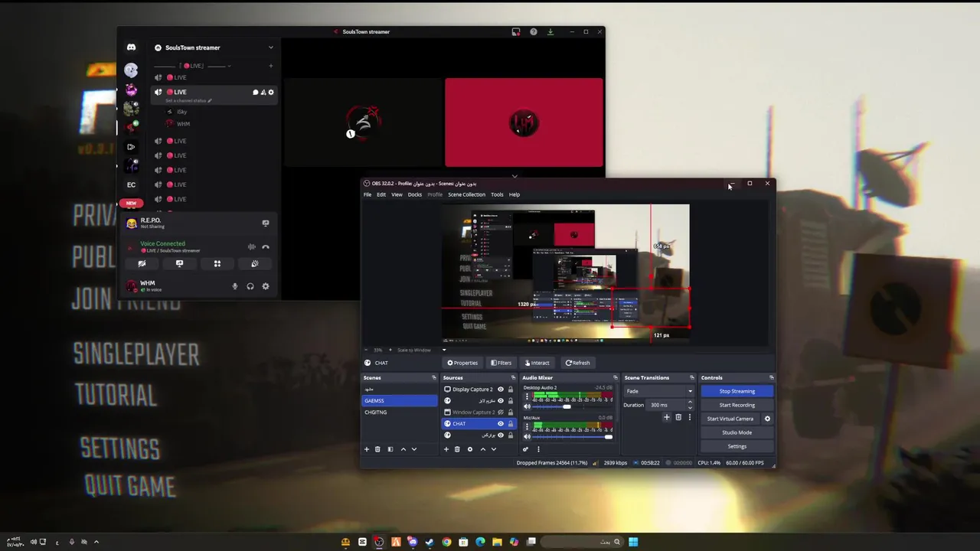Add a new scene in OBS
980x551 pixels.
point(367,449)
